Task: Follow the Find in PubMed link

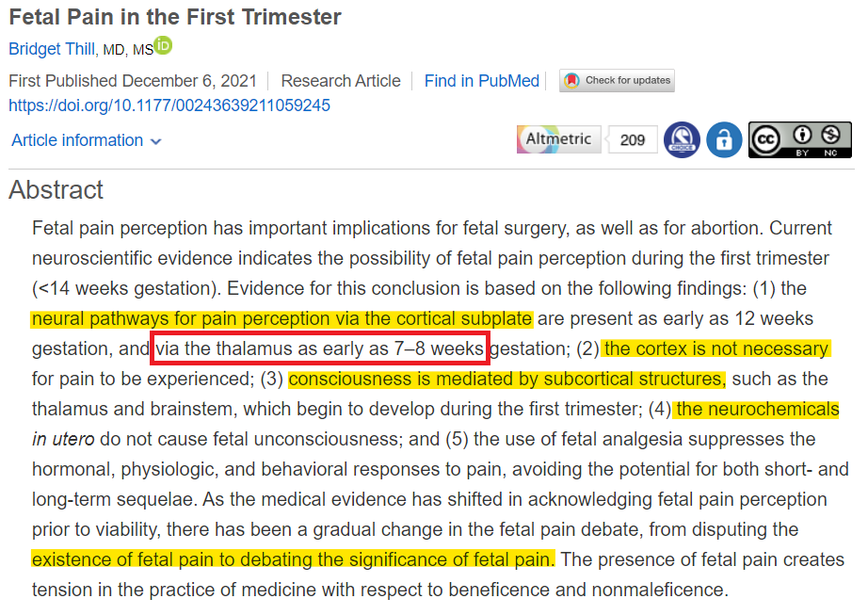Action: tap(482, 81)
